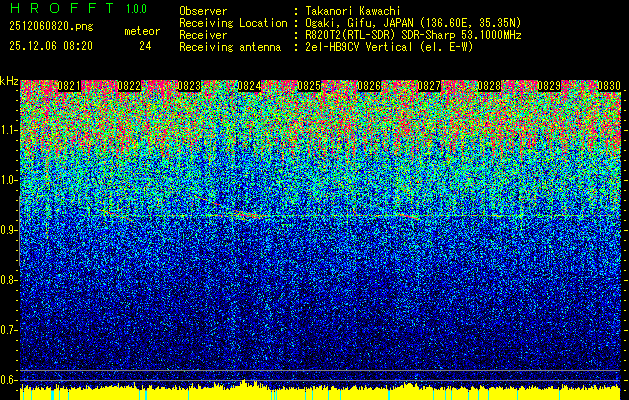
Task: Click the meteor label
Action: (x=142, y=31)
